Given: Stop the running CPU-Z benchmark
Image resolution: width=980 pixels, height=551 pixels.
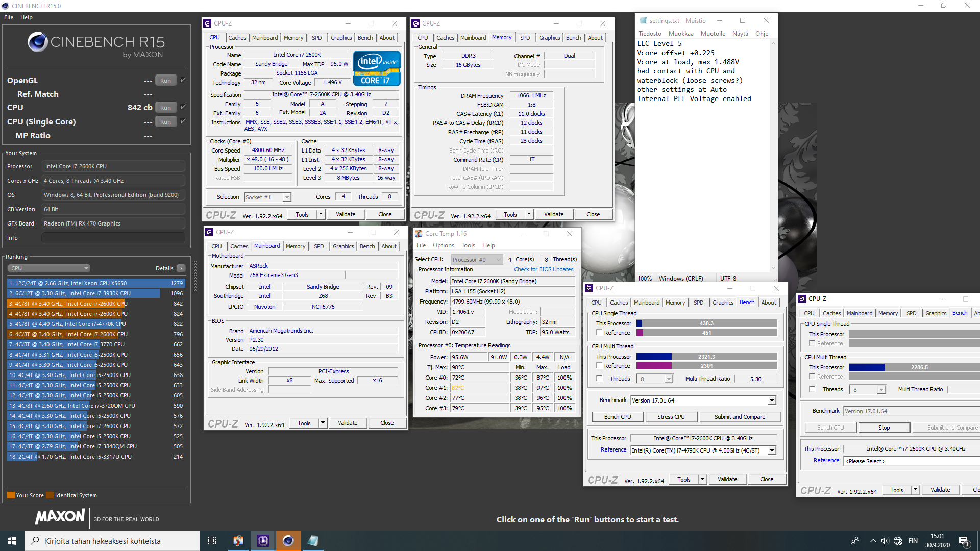Looking at the screenshot, I should coord(884,428).
